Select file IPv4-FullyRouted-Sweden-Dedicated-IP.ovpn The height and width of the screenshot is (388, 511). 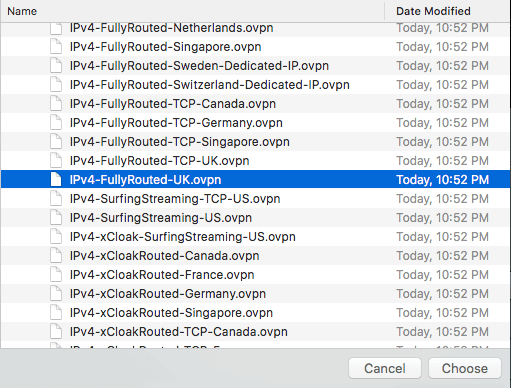coord(255,66)
